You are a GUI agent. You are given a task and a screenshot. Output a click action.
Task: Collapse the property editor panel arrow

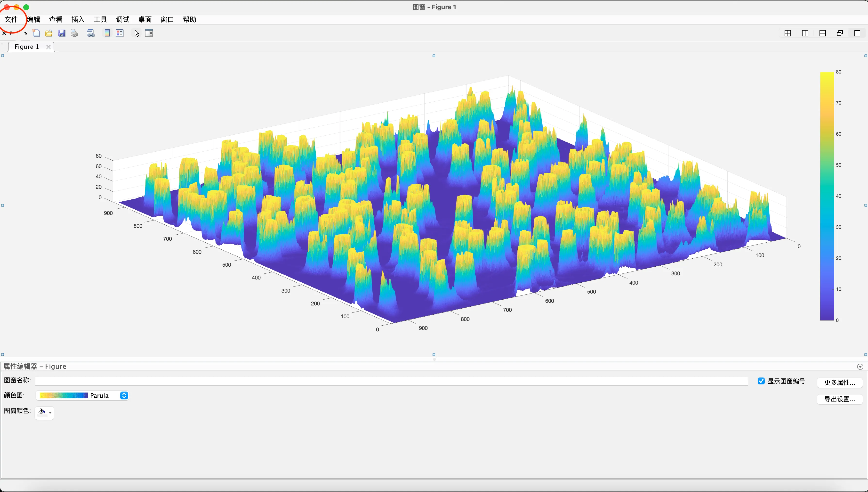pyautogui.click(x=860, y=367)
